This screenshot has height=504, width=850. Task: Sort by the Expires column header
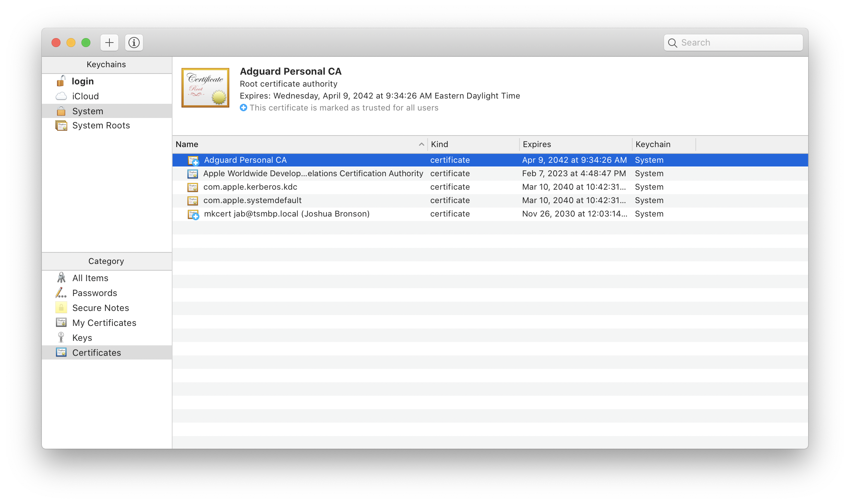(x=537, y=144)
